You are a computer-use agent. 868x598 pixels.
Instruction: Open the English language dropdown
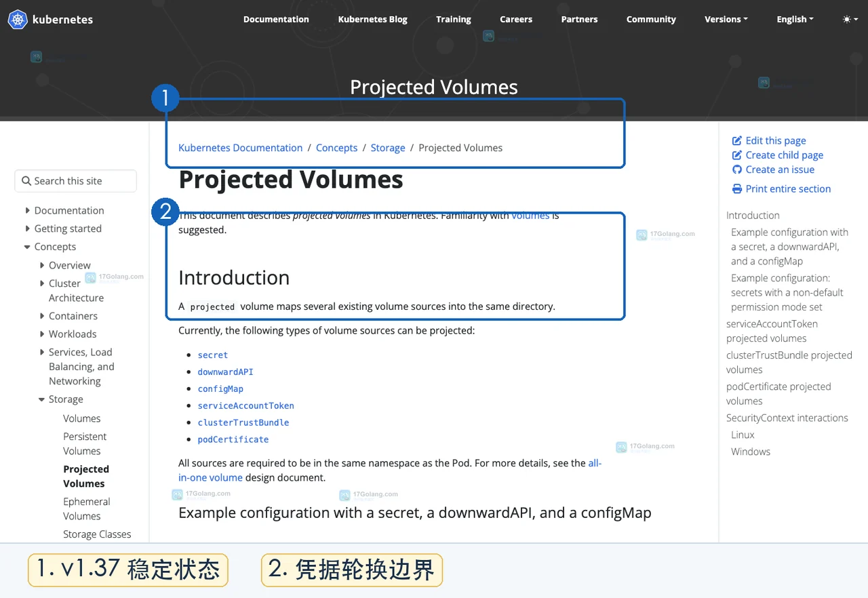coord(795,19)
